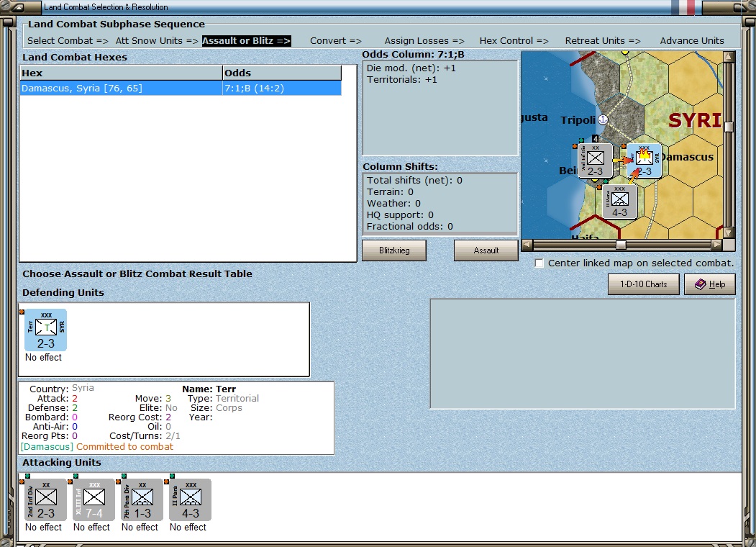Open Help
This screenshot has width=756, height=547.
click(710, 284)
